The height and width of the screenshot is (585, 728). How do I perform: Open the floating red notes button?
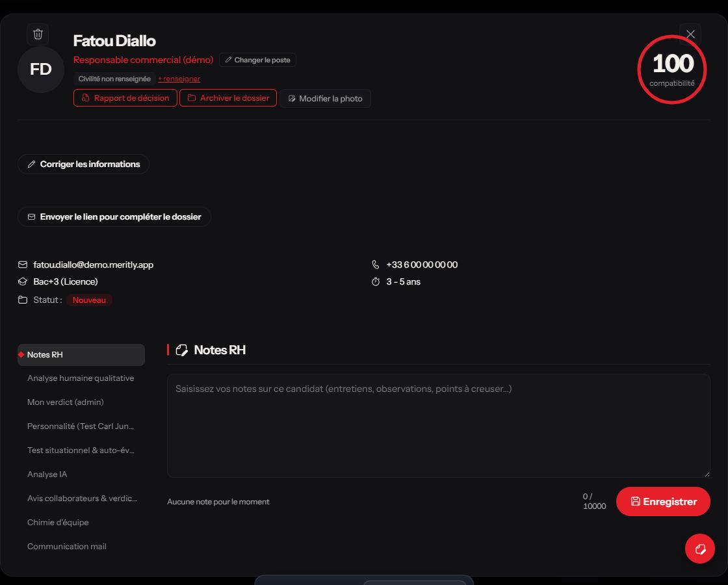pos(699,549)
